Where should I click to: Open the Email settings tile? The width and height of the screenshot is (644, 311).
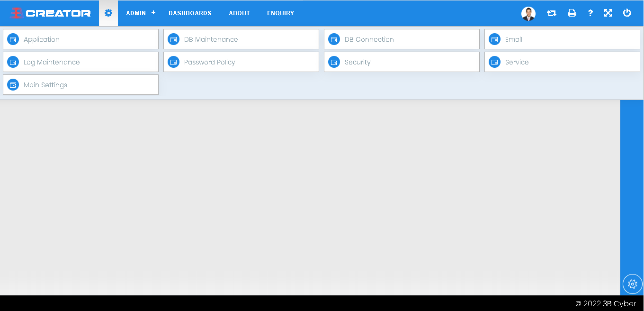tap(562, 39)
